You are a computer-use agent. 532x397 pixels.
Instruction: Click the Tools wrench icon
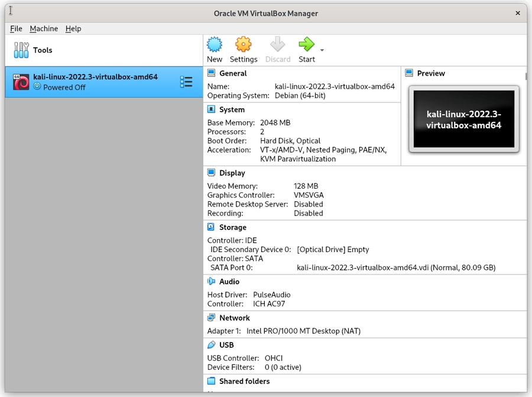pyautogui.click(x=21, y=50)
